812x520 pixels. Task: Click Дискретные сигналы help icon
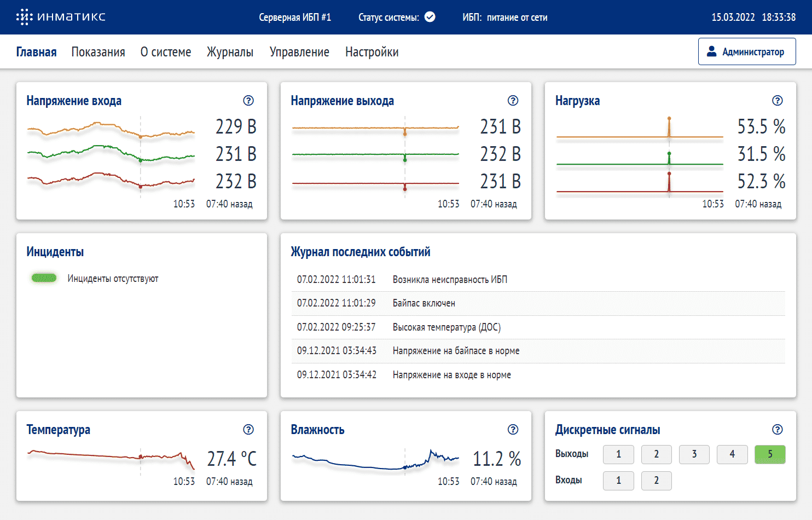(x=777, y=430)
